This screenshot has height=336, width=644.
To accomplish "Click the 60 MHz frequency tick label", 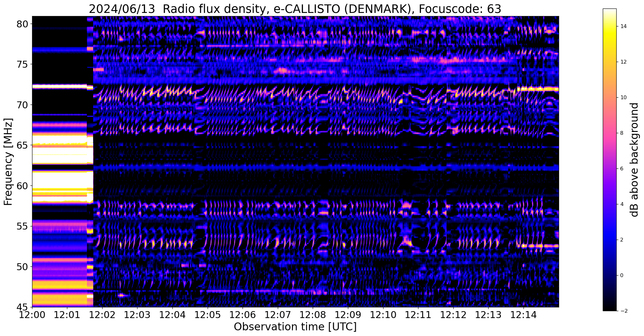I will click(x=23, y=186).
